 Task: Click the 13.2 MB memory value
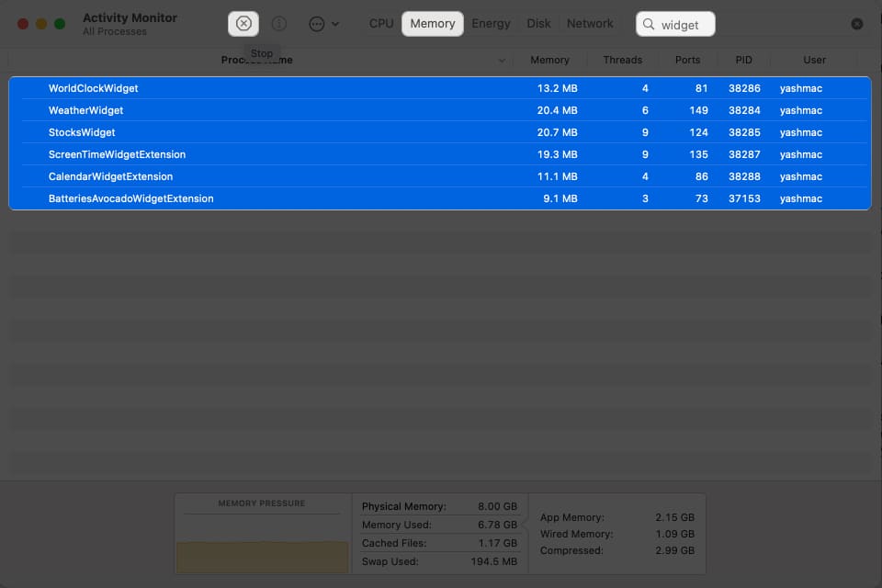557,88
